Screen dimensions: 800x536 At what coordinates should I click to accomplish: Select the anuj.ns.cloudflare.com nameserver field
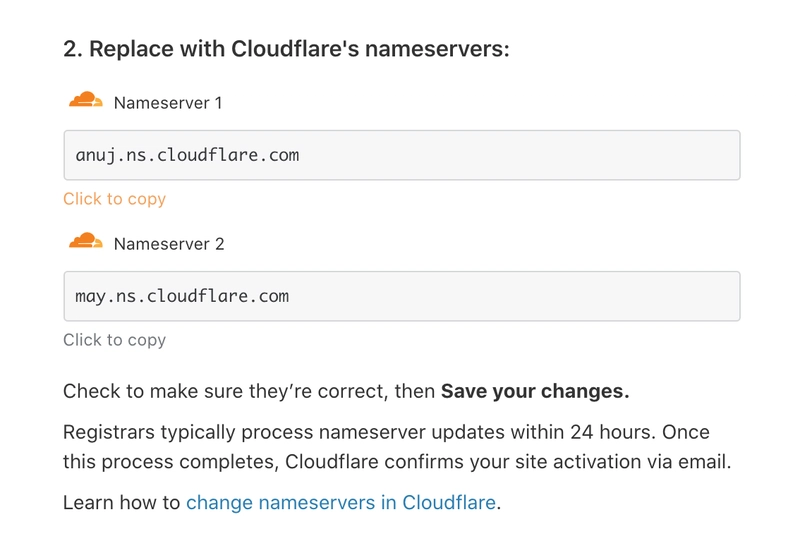(x=402, y=155)
